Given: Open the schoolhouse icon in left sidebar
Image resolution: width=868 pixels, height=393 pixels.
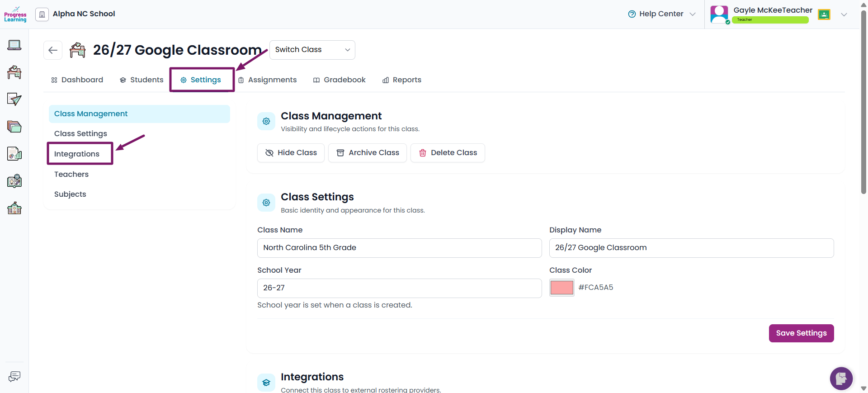Looking at the screenshot, I should (14, 208).
